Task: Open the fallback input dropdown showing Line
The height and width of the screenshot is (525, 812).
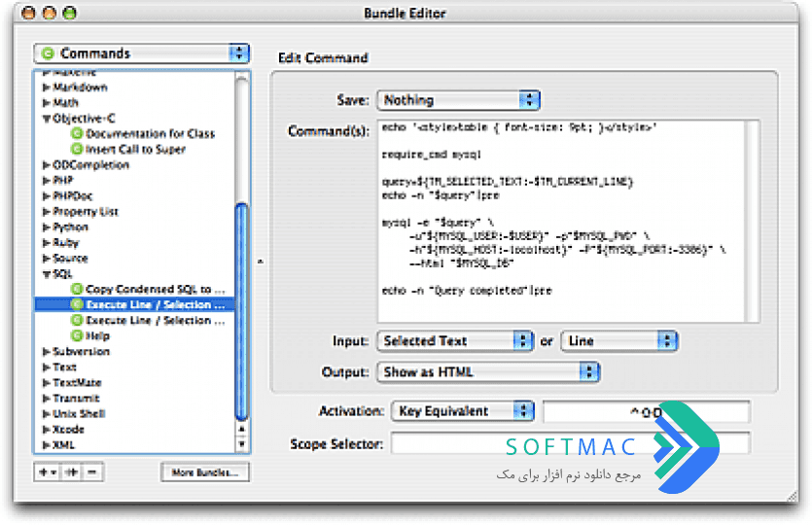Action: point(618,340)
